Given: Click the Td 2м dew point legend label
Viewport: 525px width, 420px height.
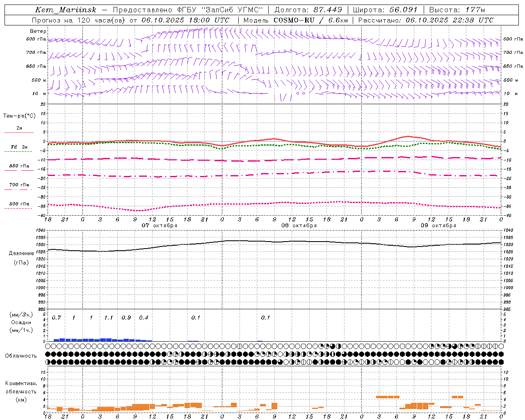Looking at the screenshot, I should click(x=19, y=147).
